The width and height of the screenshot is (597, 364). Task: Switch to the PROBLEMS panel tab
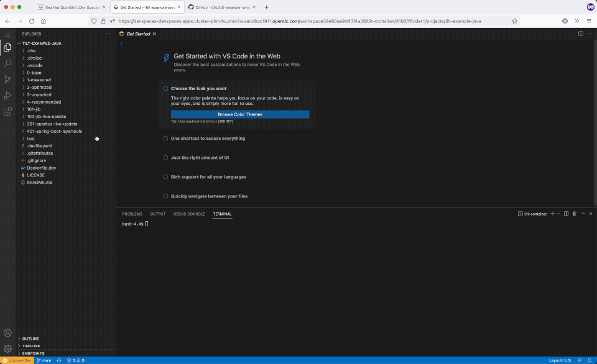(132, 214)
